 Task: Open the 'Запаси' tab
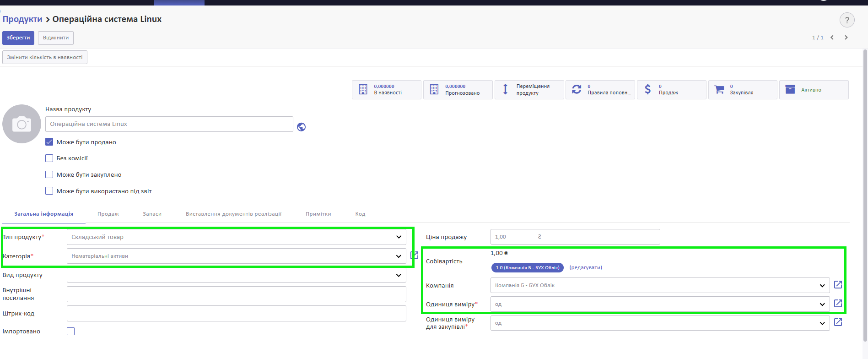click(152, 214)
